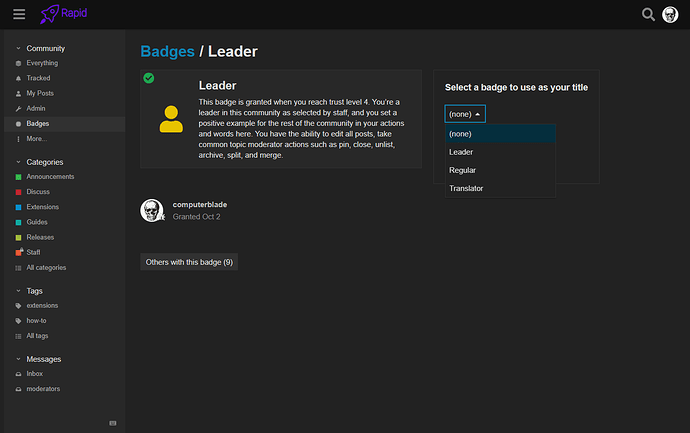Open Extensions blue category
690x433 pixels.
point(43,207)
